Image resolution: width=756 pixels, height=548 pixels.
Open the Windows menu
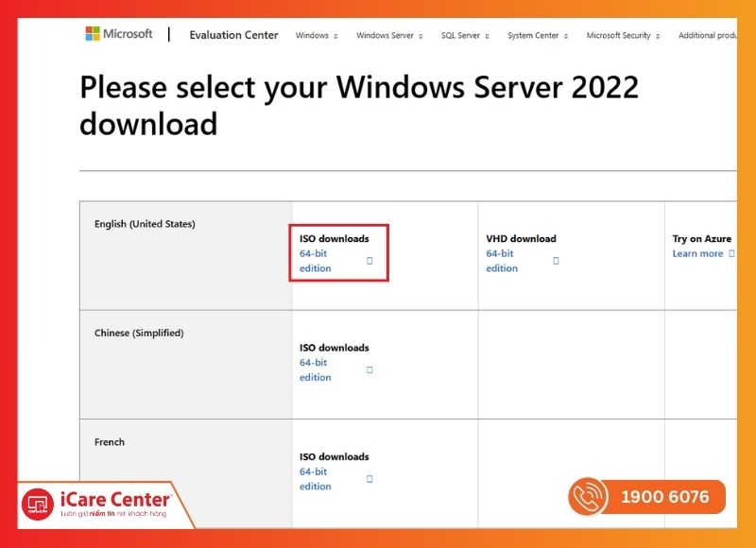[x=312, y=36]
